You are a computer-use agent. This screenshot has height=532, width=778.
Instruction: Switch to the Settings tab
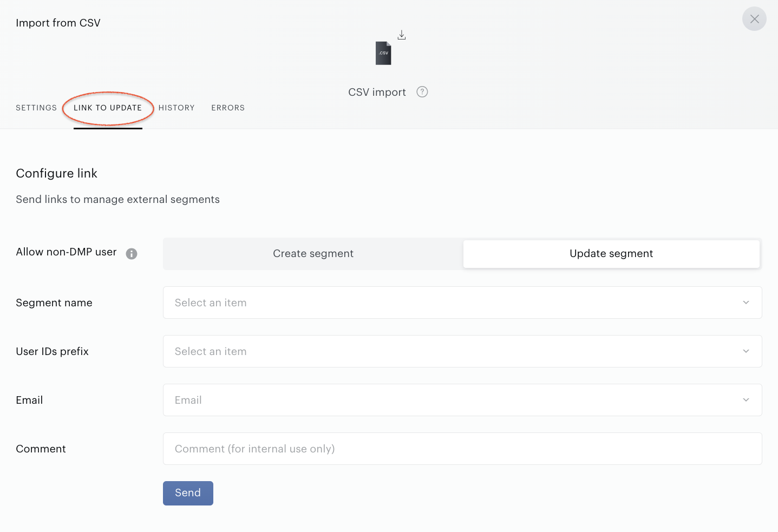tap(36, 108)
